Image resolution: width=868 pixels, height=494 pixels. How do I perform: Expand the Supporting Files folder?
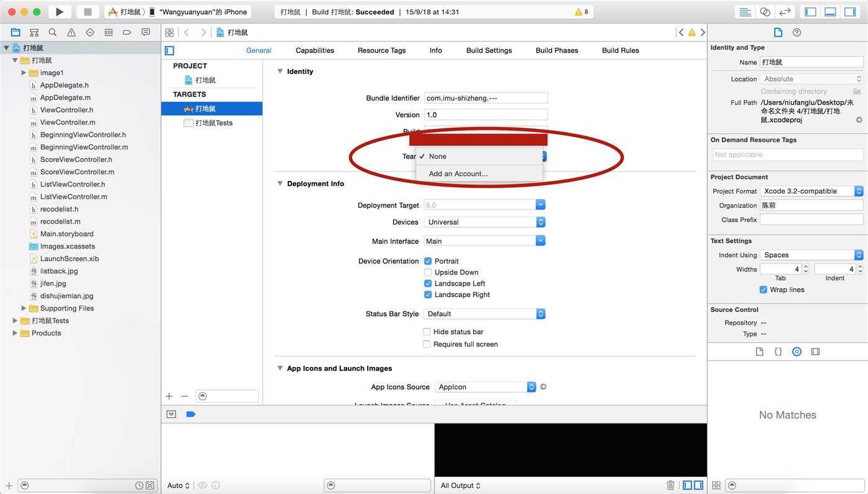24,308
